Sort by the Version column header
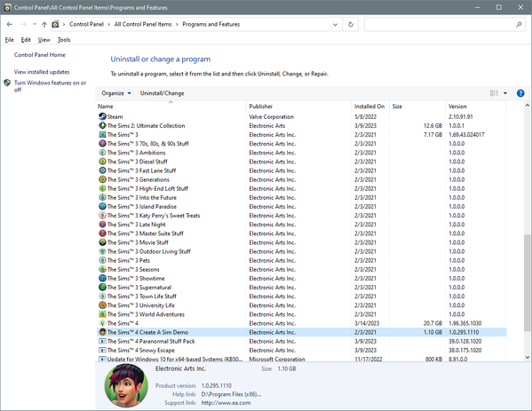The width and height of the screenshot is (532, 411). coord(476,107)
